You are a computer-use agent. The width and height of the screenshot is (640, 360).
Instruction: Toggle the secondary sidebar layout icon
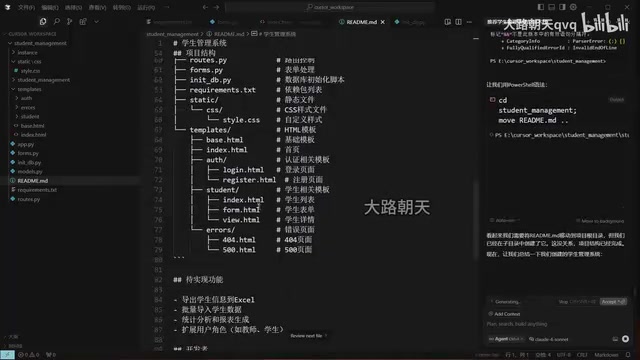click(x=562, y=7)
